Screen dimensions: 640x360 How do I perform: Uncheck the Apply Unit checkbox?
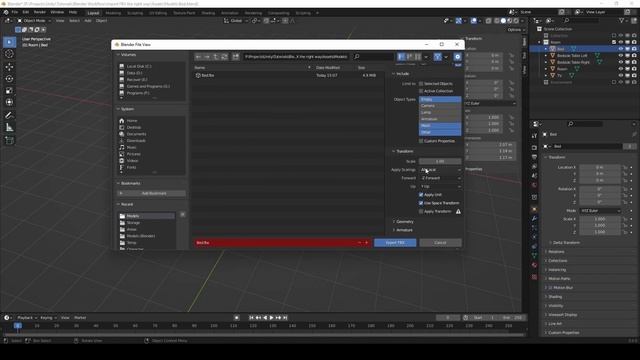(x=421, y=195)
